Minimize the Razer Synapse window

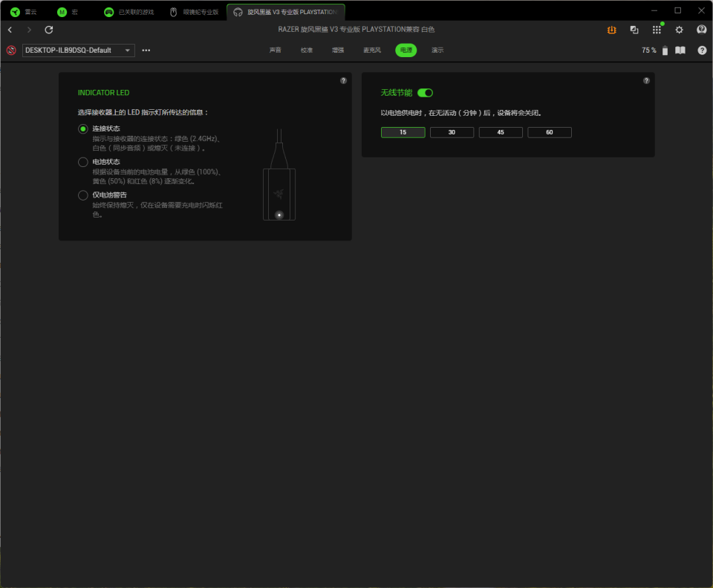(654, 10)
